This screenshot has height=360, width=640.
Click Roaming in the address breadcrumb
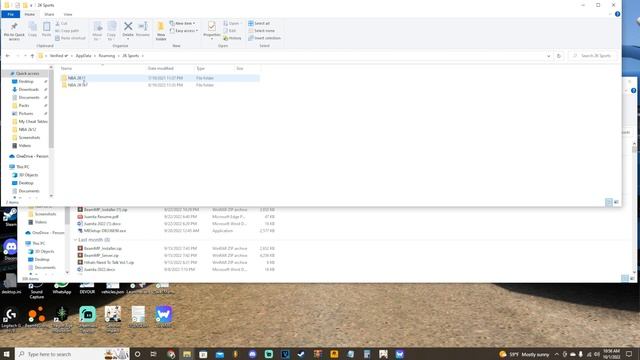tap(107, 56)
